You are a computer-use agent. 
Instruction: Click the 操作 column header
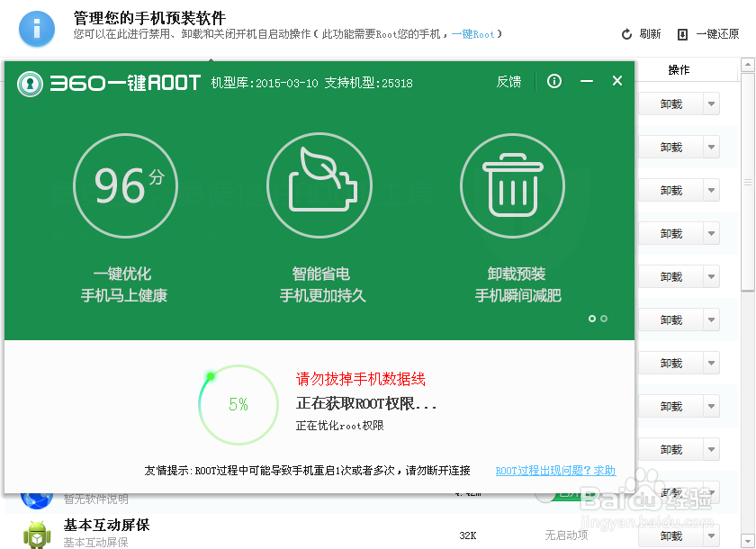click(x=679, y=70)
